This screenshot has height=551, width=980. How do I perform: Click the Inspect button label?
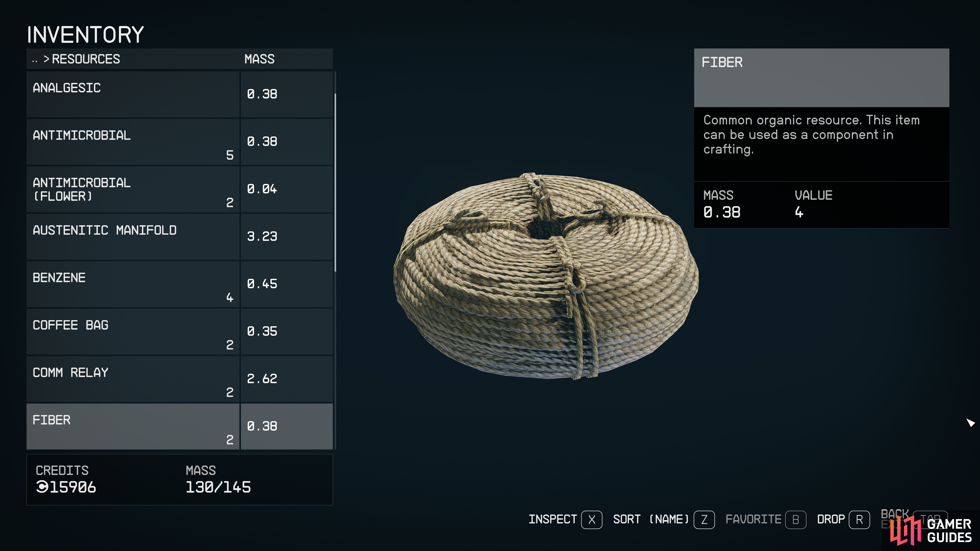(x=552, y=519)
